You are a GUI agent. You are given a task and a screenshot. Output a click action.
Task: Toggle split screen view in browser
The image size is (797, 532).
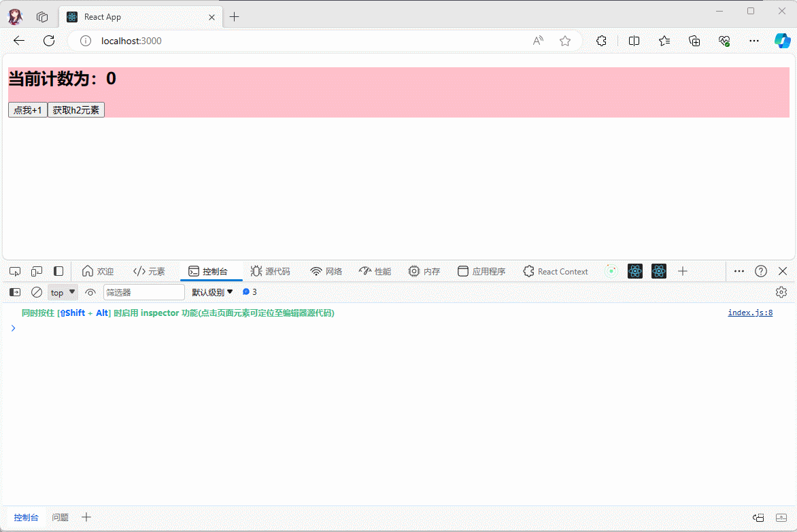click(x=634, y=41)
